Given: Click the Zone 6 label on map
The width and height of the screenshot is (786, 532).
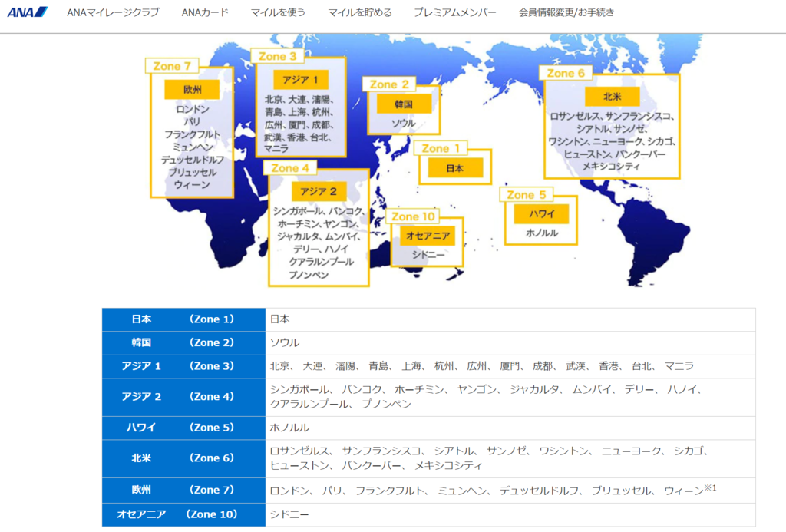Looking at the screenshot, I should tap(566, 73).
